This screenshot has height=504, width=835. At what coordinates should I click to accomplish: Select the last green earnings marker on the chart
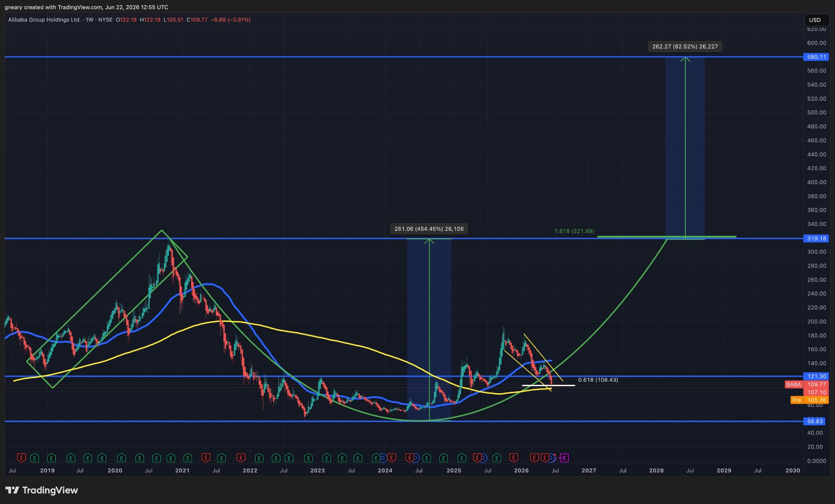pos(497,458)
